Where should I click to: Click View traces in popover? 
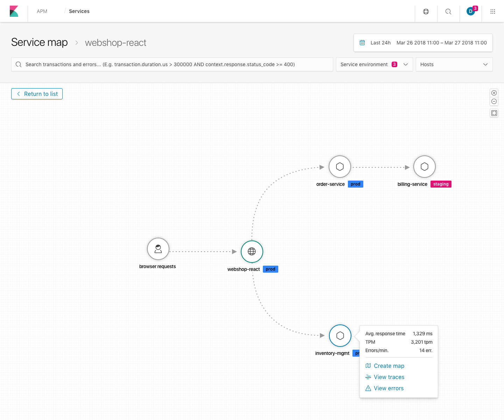click(389, 377)
